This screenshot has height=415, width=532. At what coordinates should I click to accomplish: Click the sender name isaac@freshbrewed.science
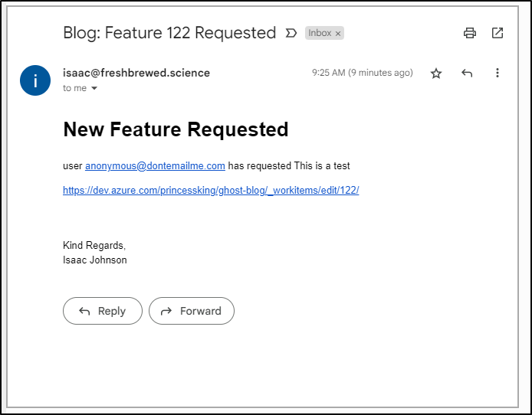click(136, 73)
